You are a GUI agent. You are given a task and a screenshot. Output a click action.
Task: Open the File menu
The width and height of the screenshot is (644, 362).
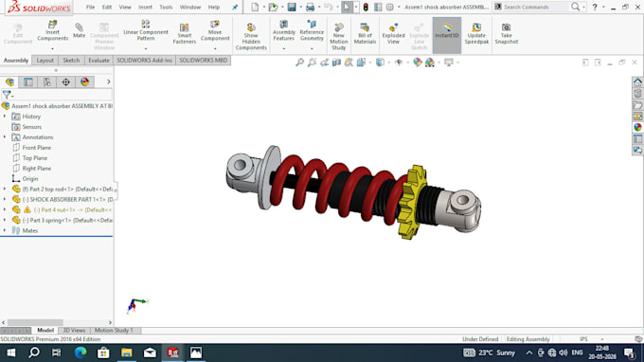[x=90, y=7]
